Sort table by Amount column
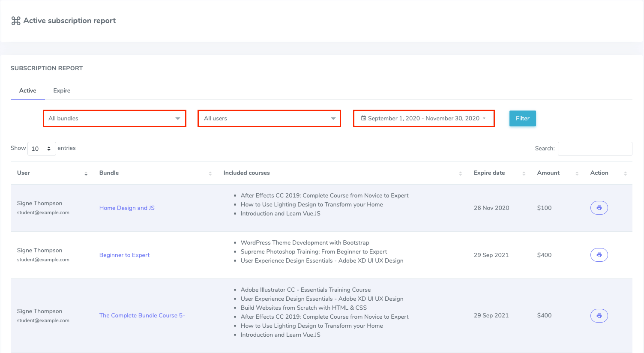The image size is (644, 353). click(577, 174)
